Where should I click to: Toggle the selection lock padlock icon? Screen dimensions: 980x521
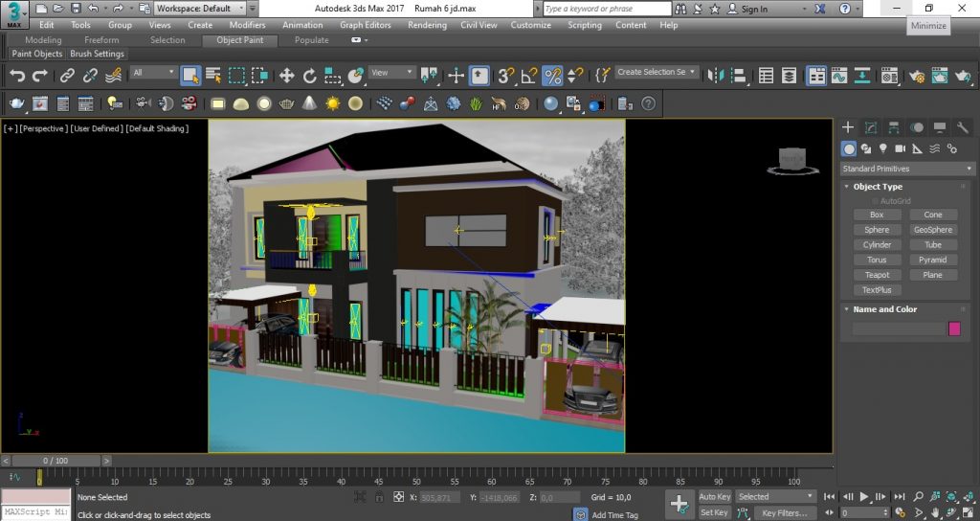[379, 497]
